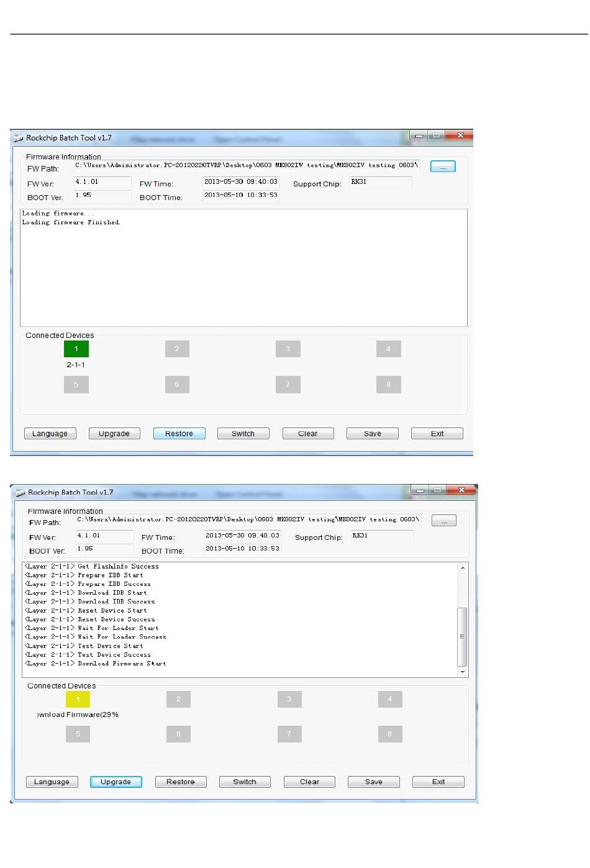Screen dimensions: 590x868
Task: Click the FW Path field in the lower window
Action: click(x=248, y=519)
